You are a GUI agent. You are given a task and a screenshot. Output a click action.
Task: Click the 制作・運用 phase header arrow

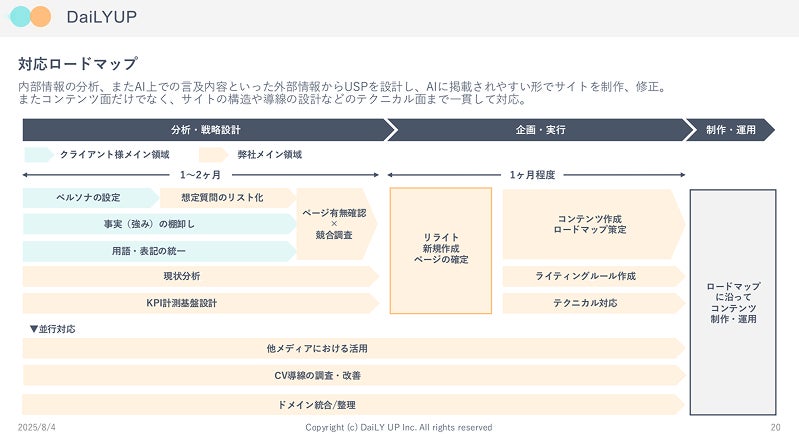731,130
